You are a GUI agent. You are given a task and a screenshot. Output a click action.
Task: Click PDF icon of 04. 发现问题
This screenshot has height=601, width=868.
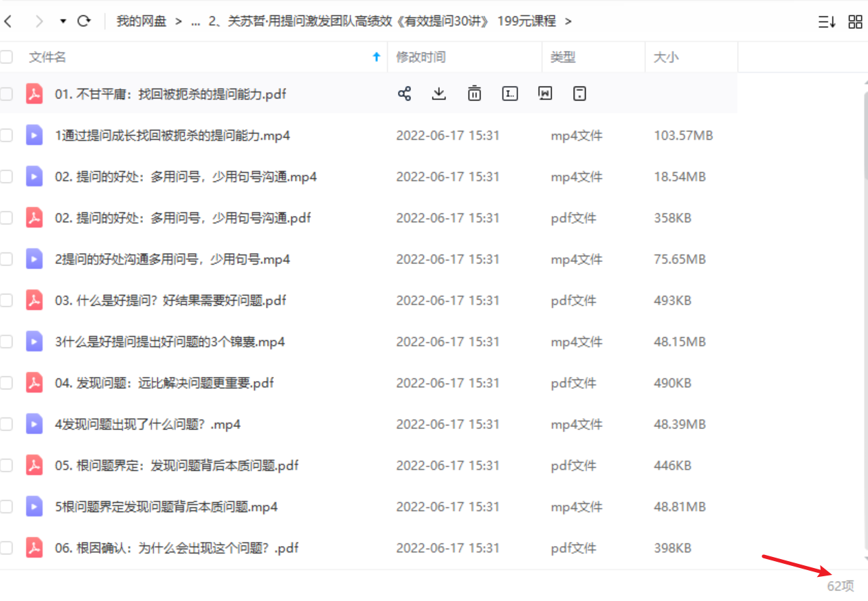pyautogui.click(x=34, y=383)
